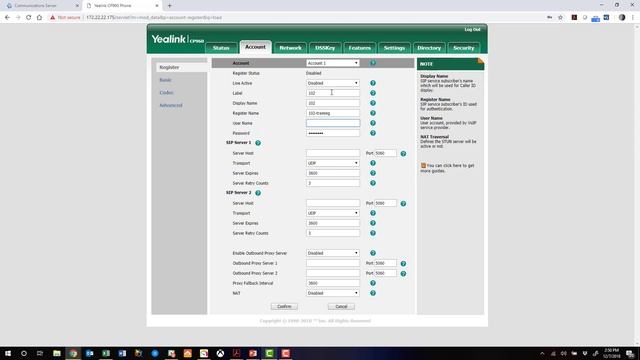Click SIP Server 1 Server Host field
640x360 pixels.
coord(333,153)
